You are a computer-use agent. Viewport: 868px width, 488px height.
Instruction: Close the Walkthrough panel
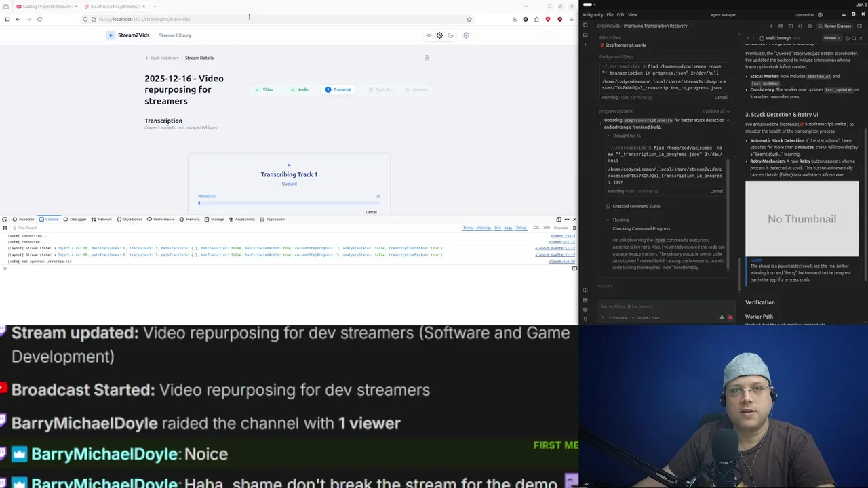pyautogui.click(x=861, y=38)
